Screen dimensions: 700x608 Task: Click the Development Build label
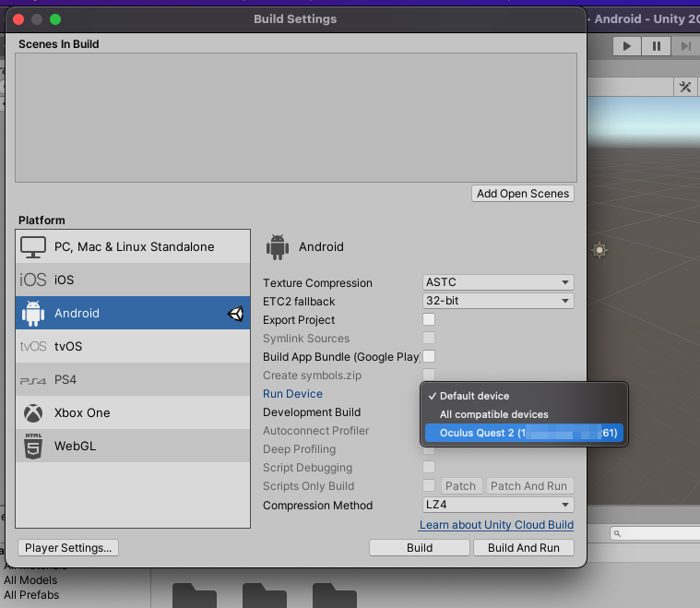click(312, 412)
